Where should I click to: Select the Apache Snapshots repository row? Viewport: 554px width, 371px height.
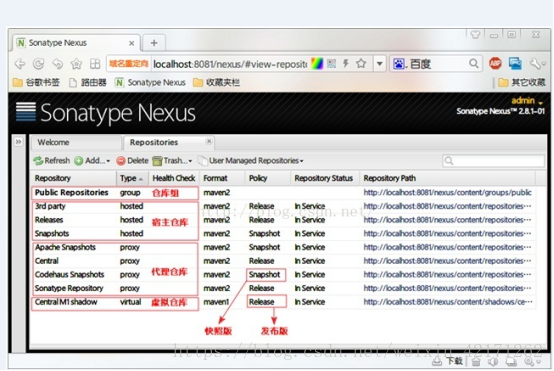[x=283, y=247]
